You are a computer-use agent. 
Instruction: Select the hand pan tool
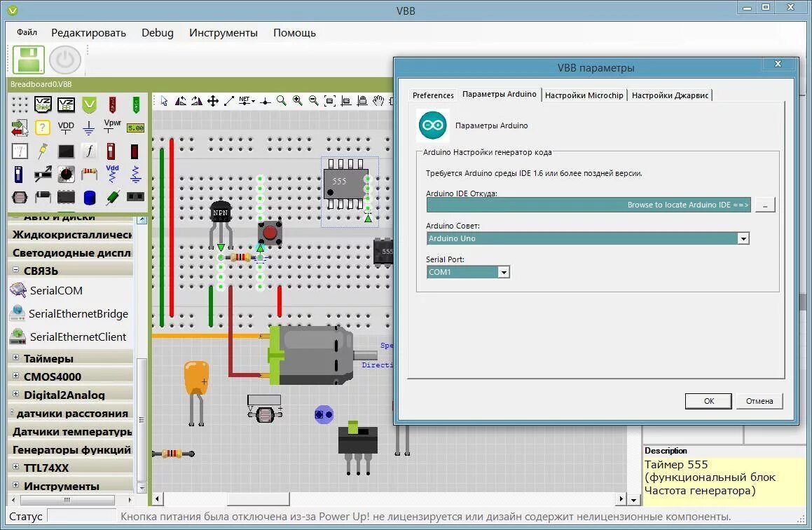pyautogui.click(x=378, y=100)
